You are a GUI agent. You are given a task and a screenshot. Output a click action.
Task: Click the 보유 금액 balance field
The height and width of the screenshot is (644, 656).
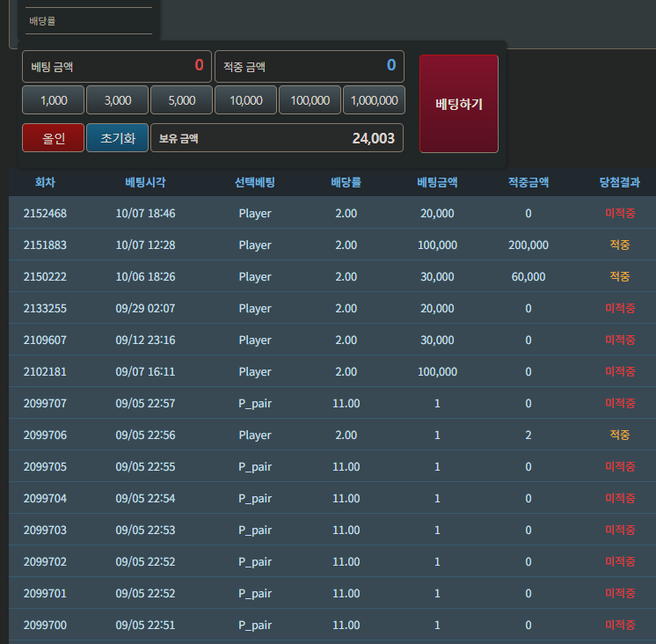(277, 137)
